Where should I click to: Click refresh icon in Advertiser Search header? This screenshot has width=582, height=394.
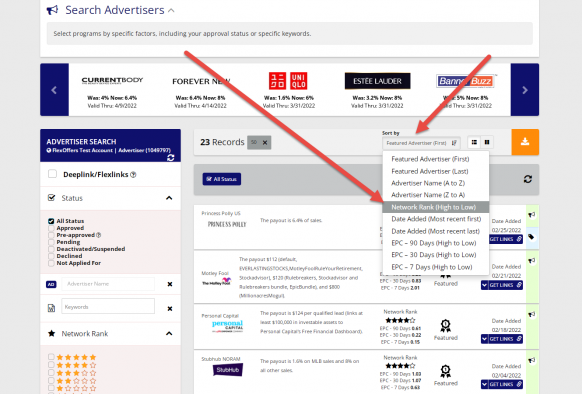171,158
